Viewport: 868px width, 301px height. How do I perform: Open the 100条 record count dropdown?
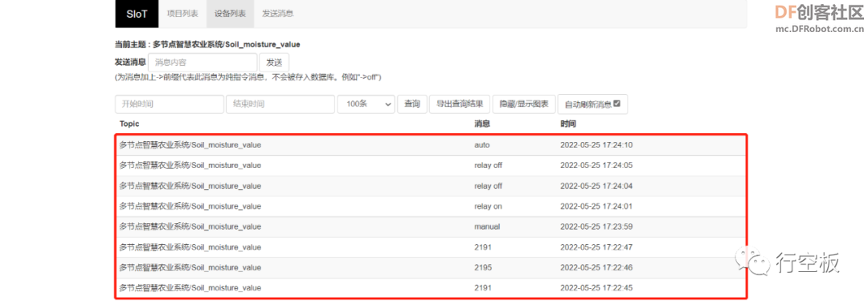(366, 104)
